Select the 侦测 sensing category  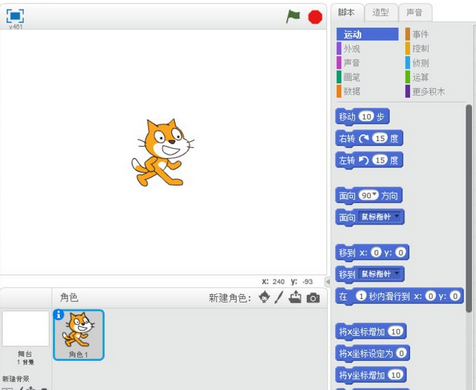pyautogui.click(x=417, y=63)
